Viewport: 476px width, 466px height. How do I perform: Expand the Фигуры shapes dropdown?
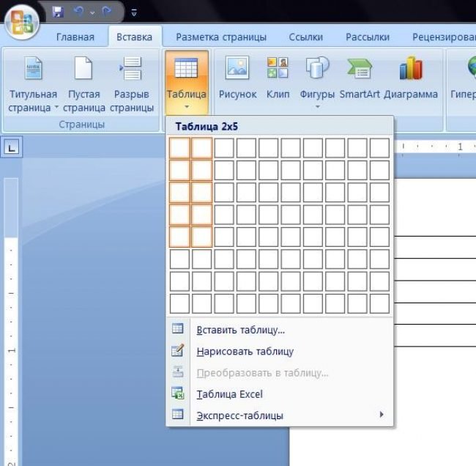[x=317, y=106]
